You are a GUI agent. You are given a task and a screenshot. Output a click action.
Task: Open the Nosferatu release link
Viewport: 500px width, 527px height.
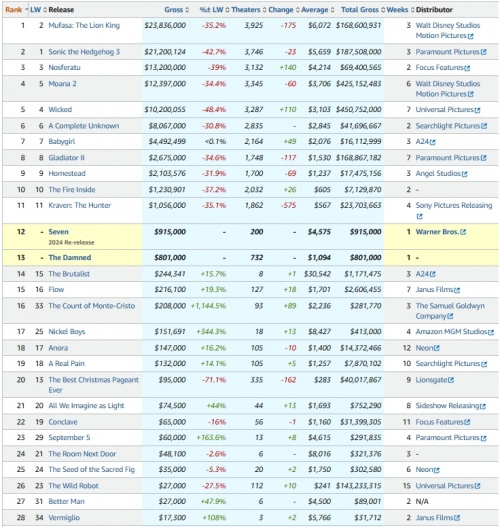tap(65, 68)
